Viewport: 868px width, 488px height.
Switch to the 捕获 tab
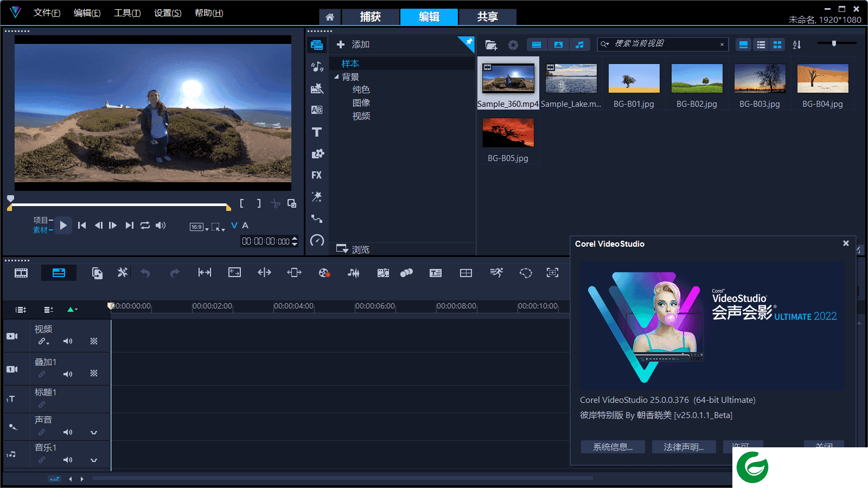[x=371, y=17]
